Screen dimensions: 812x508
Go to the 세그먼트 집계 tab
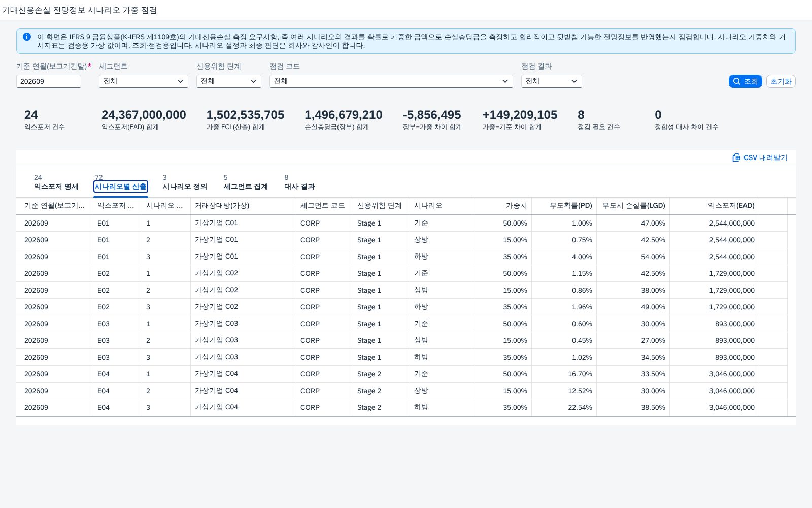coord(246,186)
